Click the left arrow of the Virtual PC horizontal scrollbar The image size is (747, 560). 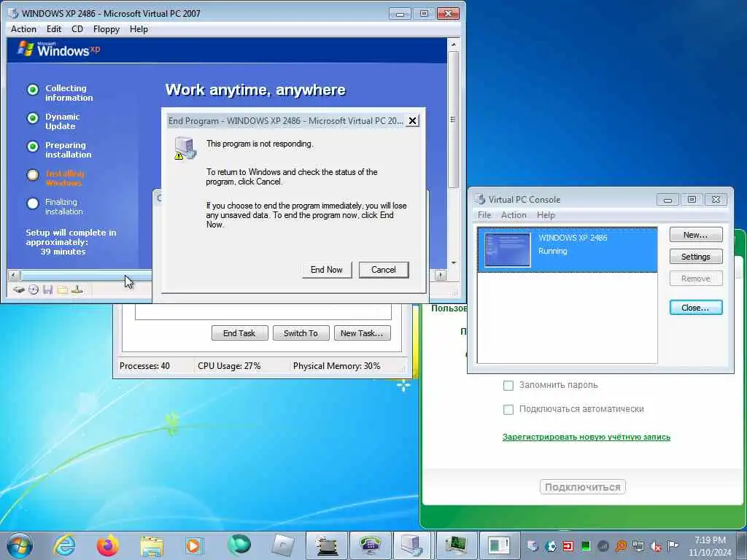(15, 275)
